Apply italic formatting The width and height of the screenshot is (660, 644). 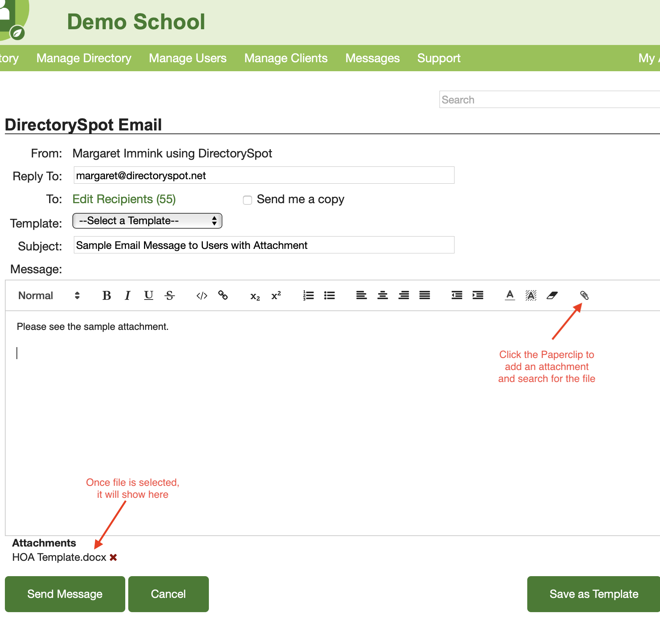[x=127, y=295]
